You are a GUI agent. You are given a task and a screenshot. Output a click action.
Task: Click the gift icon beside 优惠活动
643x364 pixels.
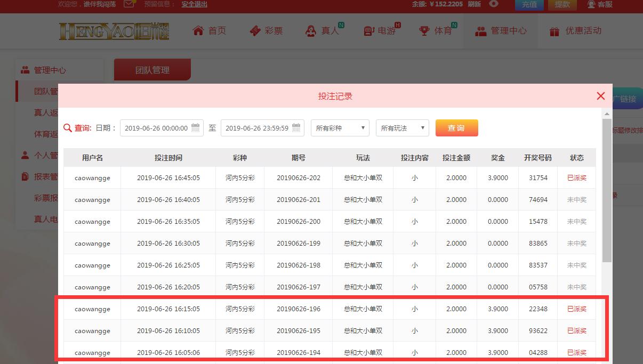tap(554, 31)
